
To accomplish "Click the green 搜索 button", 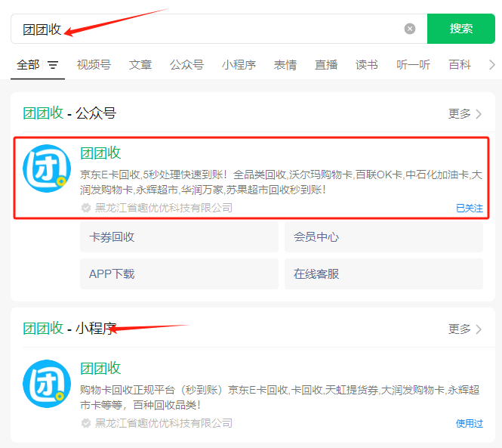I will pyautogui.click(x=460, y=29).
